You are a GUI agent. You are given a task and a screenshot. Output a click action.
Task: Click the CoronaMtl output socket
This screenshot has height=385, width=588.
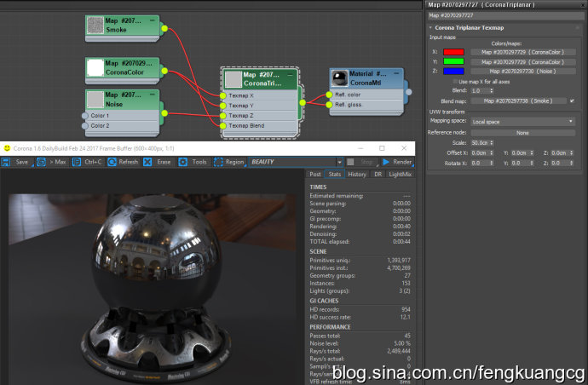[409, 92]
